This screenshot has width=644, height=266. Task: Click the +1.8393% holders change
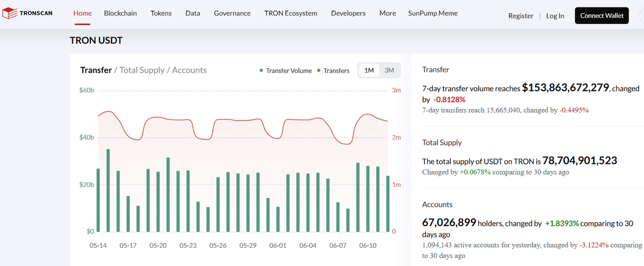562,223
